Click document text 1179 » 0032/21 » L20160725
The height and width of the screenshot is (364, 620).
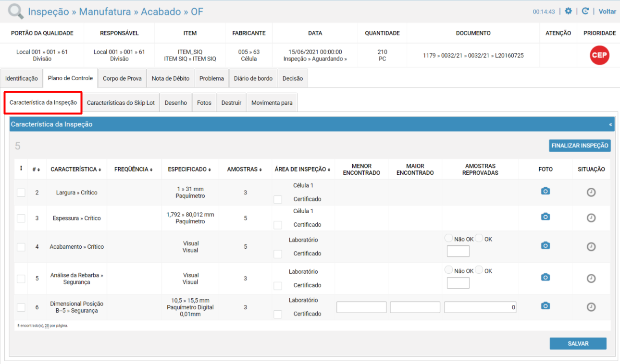tap(473, 56)
